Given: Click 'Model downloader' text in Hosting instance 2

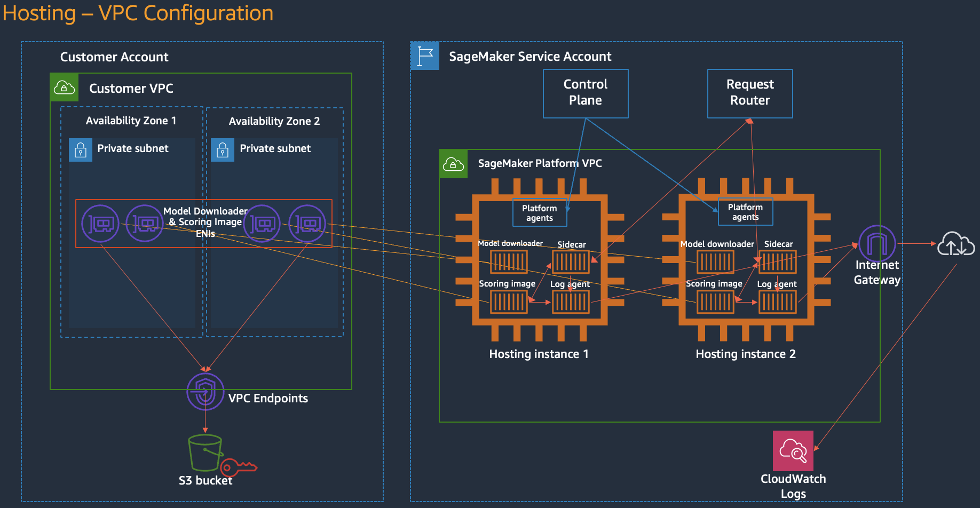Looking at the screenshot, I should coord(717,244).
